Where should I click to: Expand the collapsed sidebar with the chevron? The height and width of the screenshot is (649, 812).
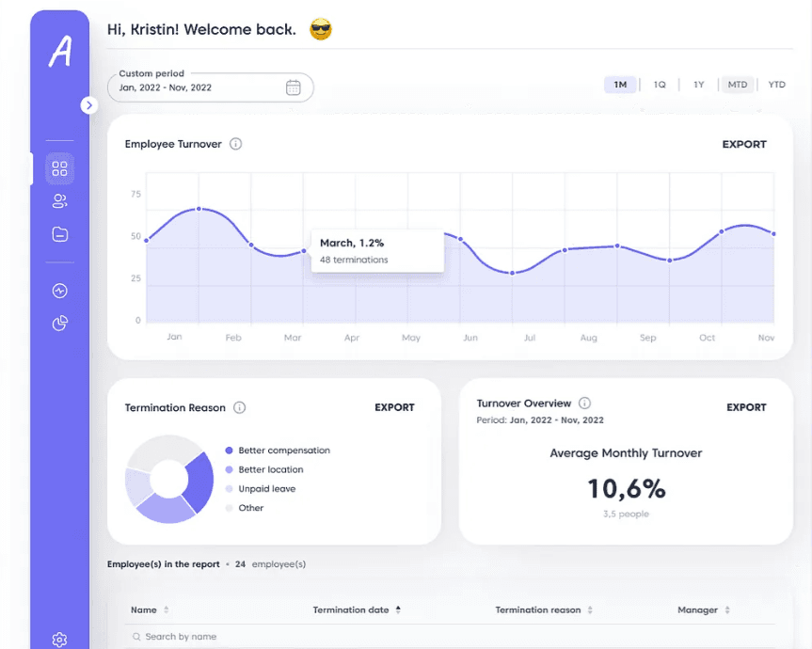click(89, 105)
